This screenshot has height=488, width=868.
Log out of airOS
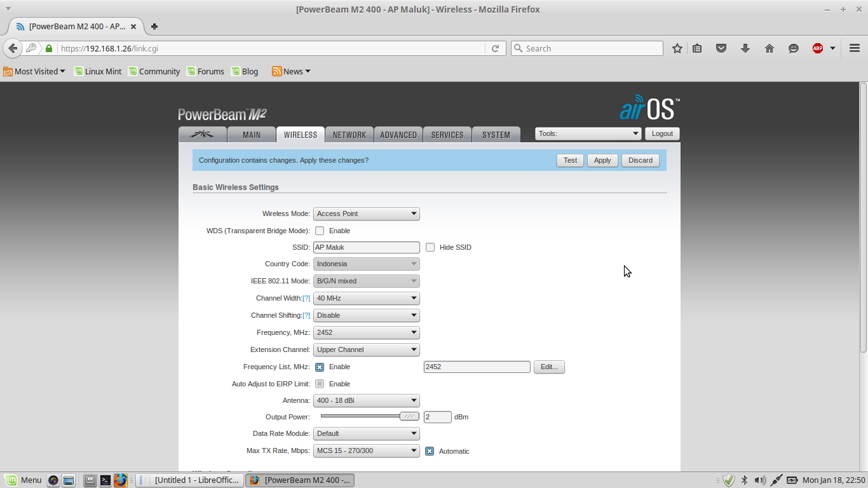coord(662,133)
